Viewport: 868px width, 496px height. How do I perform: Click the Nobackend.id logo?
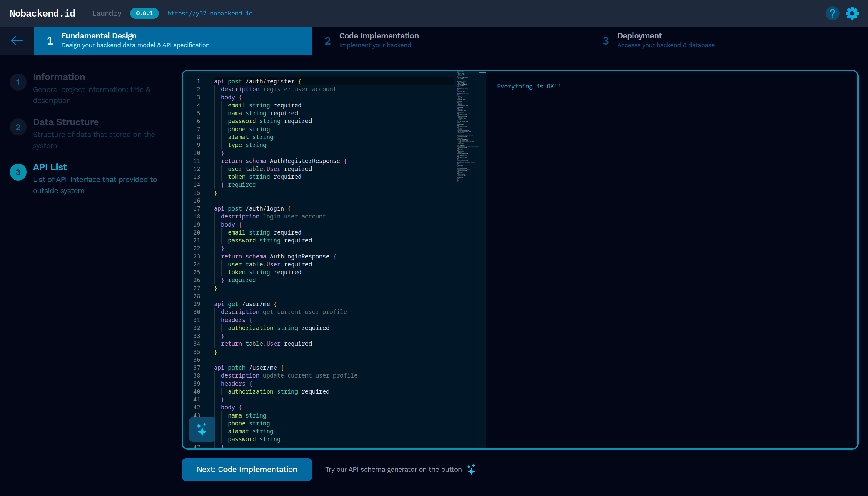pyautogui.click(x=42, y=13)
